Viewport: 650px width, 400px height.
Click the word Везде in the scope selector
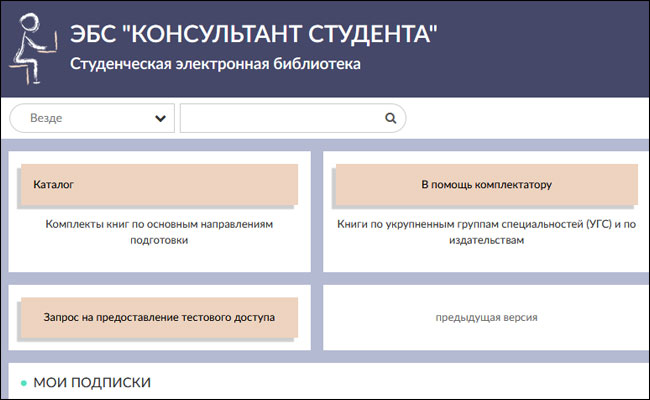click(x=46, y=118)
